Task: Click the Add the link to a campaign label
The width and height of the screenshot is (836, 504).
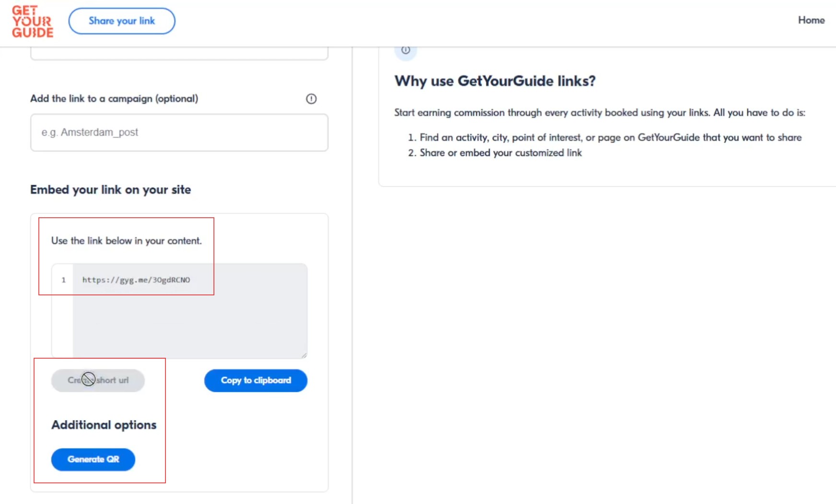Action: 114,99
